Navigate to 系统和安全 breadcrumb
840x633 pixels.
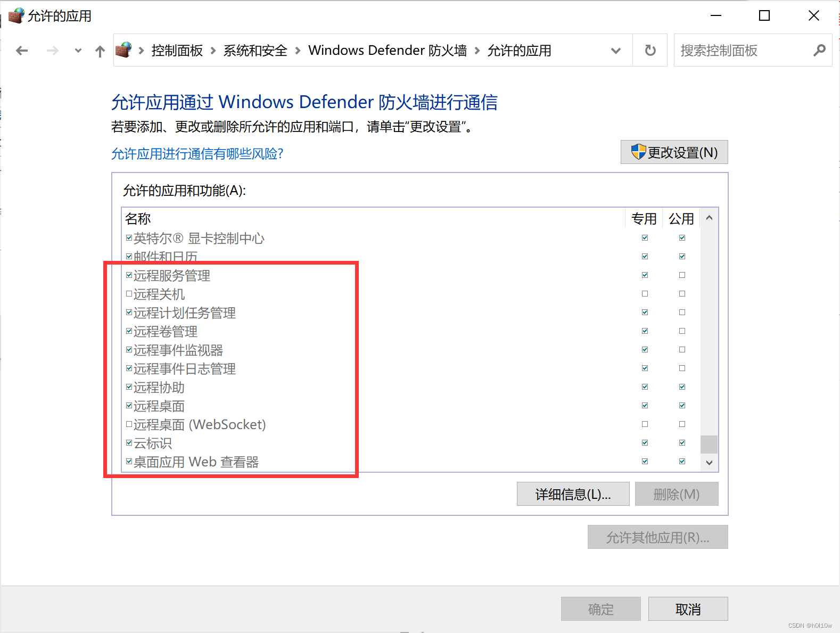(x=256, y=51)
